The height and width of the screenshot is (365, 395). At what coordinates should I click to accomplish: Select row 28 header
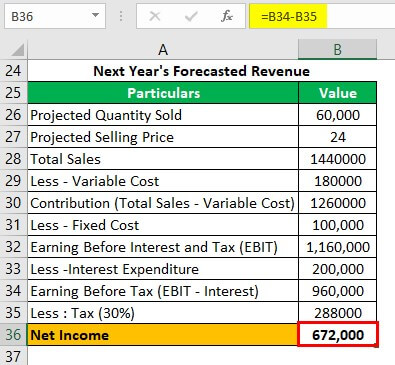pyautogui.click(x=13, y=159)
